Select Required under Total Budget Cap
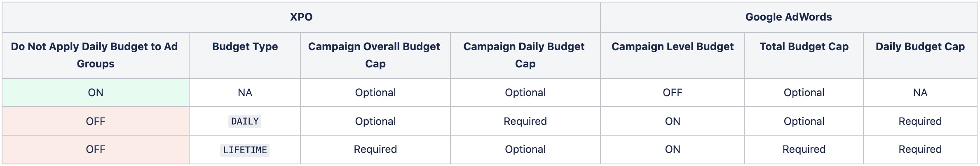Image resolution: width=980 pixels, height=166 pixels. coord(804,149)
